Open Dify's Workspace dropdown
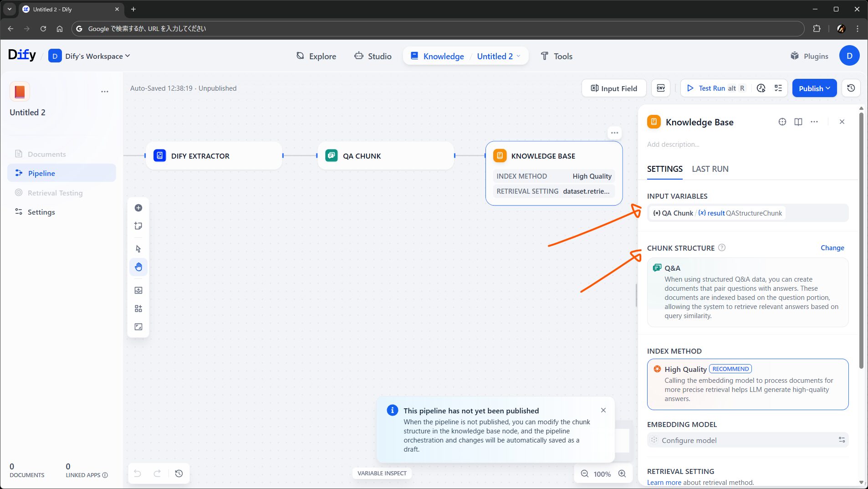 tap(94, 56)
